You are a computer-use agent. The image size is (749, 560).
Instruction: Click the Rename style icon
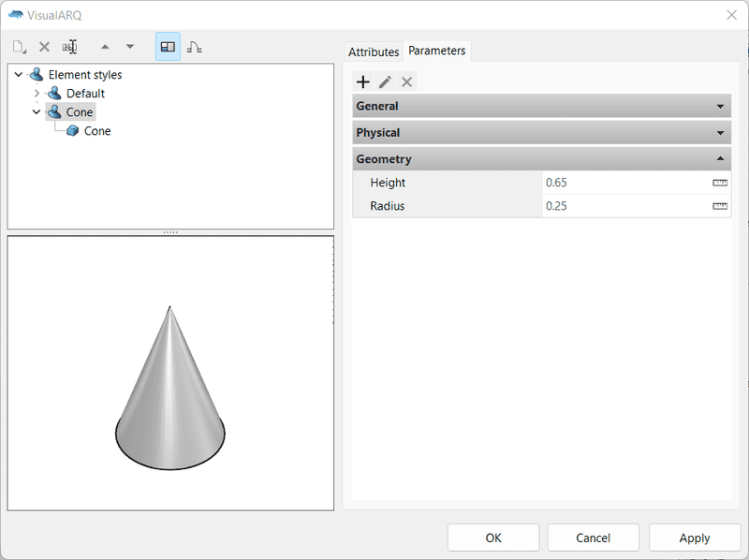69,46
